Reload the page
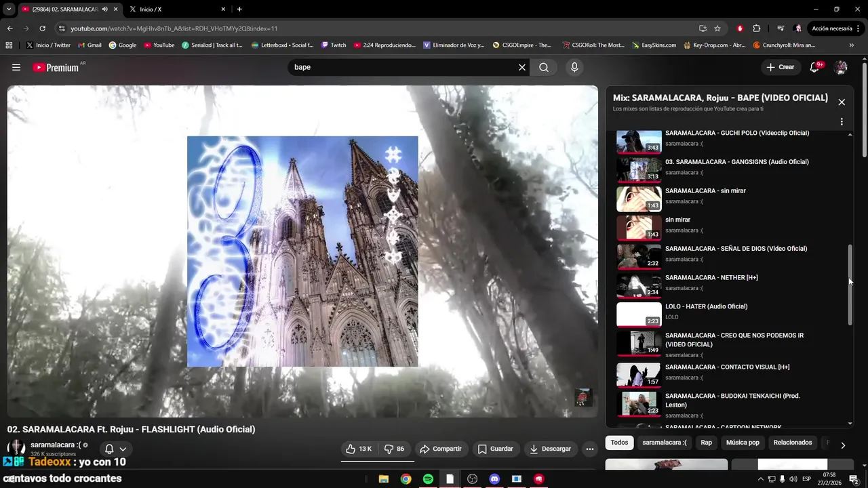 coord(42,28)
